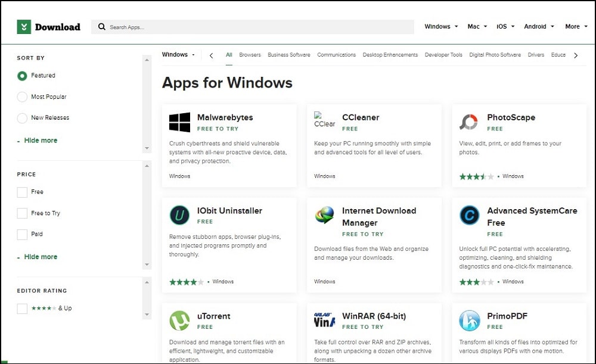Open the WinRAR app icon
Viewport: 596px width, 364px height.
pos(325,320)
